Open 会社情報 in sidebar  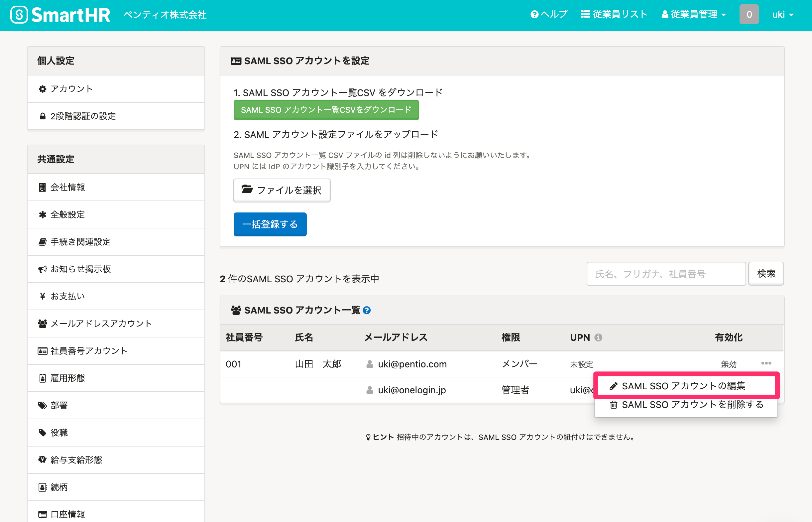116,187
